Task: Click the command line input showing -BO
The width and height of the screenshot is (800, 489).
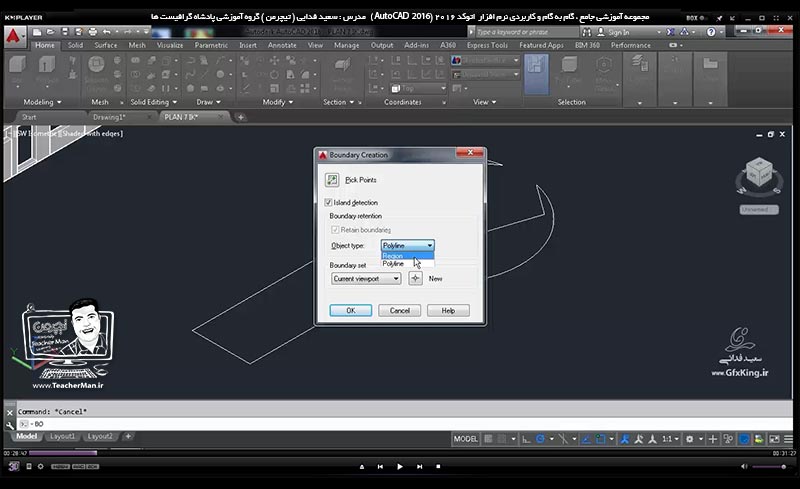Action: (x=405, y=424)
